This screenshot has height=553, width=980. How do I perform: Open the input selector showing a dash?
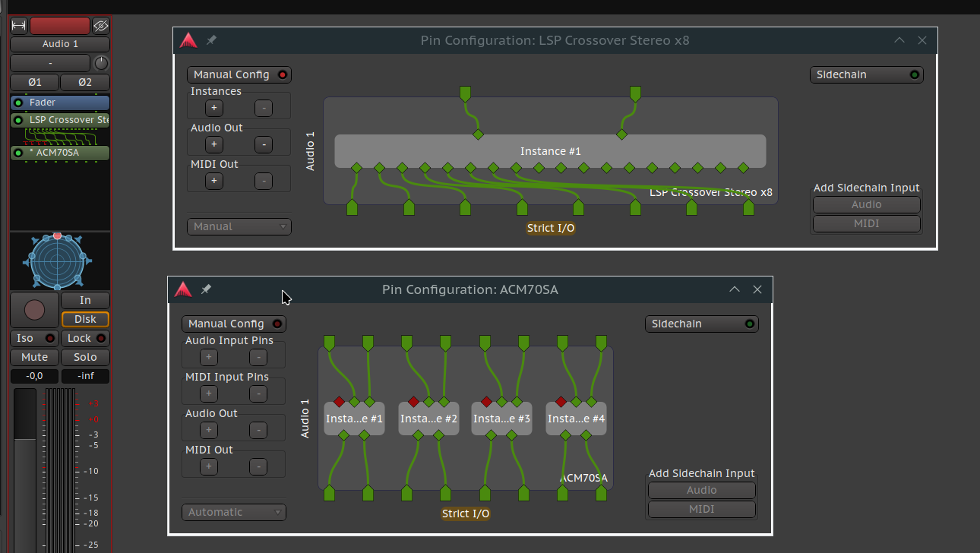50,63
